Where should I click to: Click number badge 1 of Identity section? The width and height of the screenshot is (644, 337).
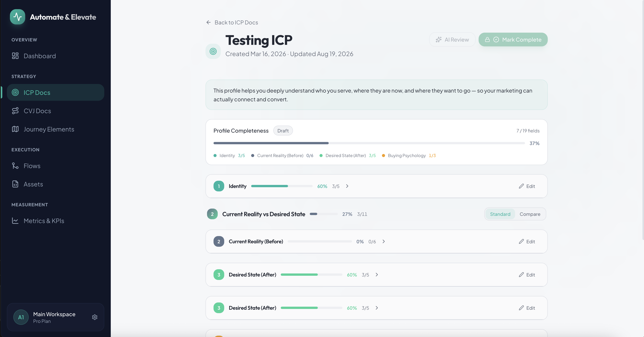(219, 186)
